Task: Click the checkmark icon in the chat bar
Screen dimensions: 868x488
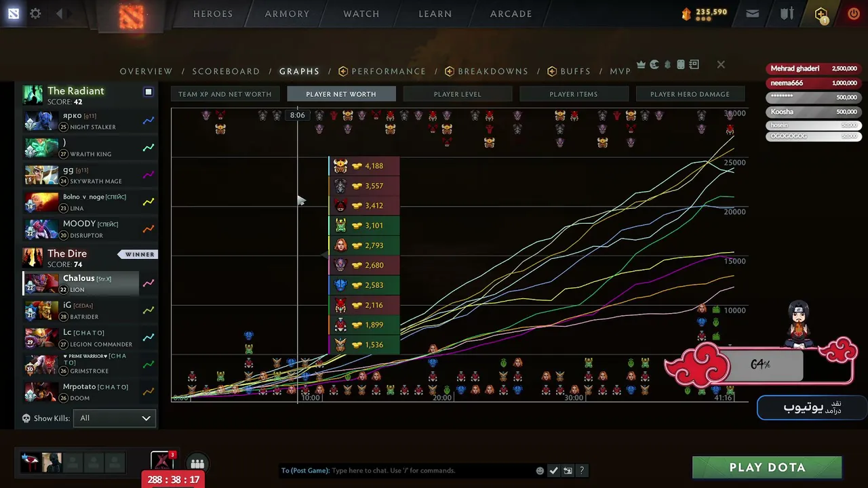Action: click(x=553, y=470)
